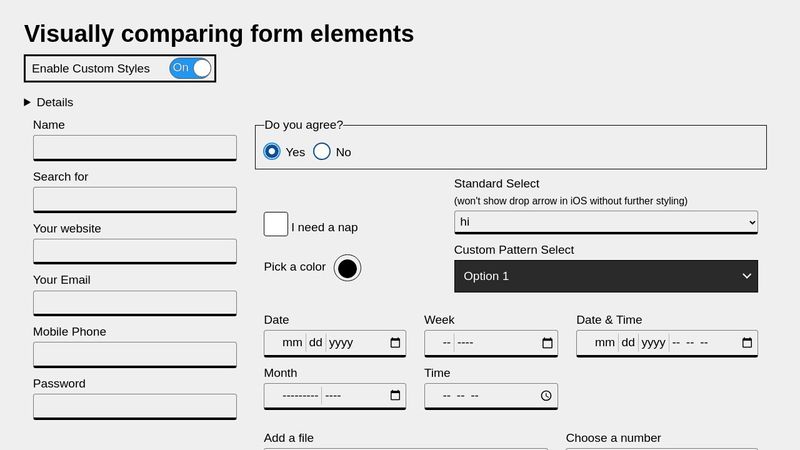Expand the Details disclosure triangle
Image resolution: width=800 pixels, height=450 pixels.
pos(28,102)
